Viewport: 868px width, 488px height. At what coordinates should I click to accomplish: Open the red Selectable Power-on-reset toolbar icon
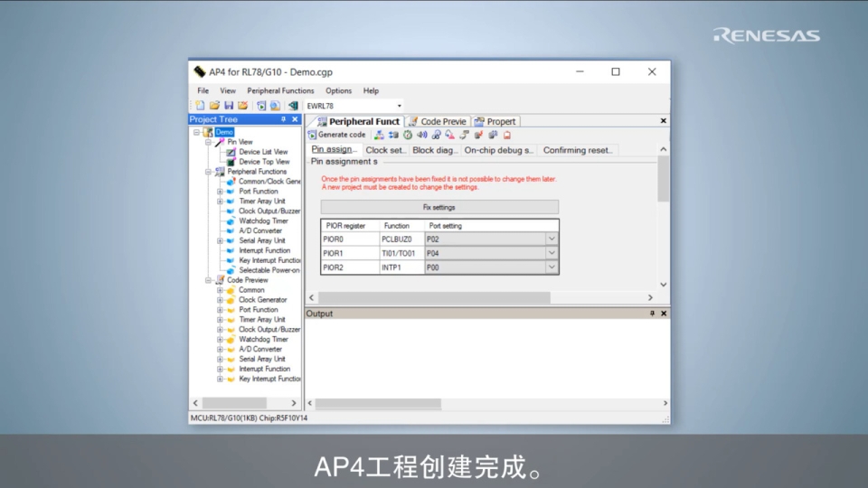click(507, 135)
